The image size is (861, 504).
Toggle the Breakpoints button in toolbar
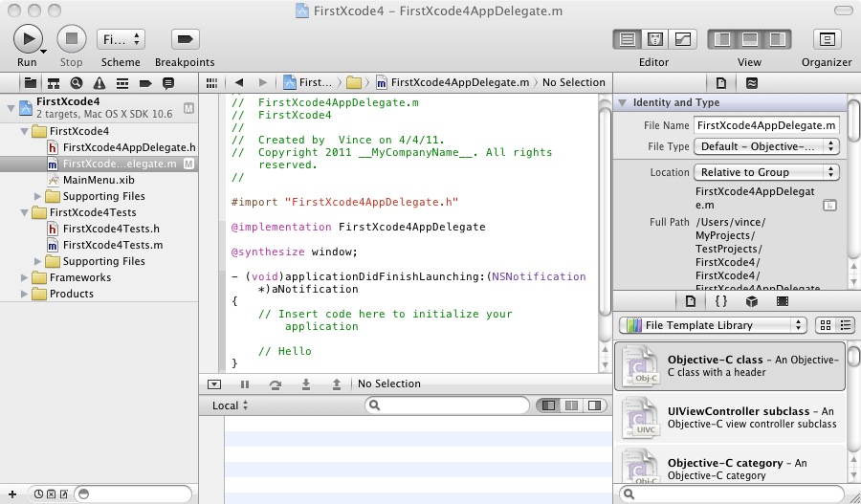[x=185, y=39]
